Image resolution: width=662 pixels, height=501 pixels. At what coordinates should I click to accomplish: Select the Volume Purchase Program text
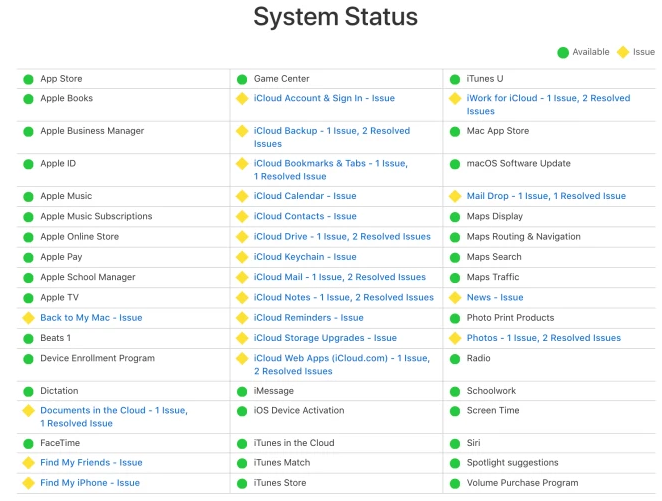pos(522,483)
